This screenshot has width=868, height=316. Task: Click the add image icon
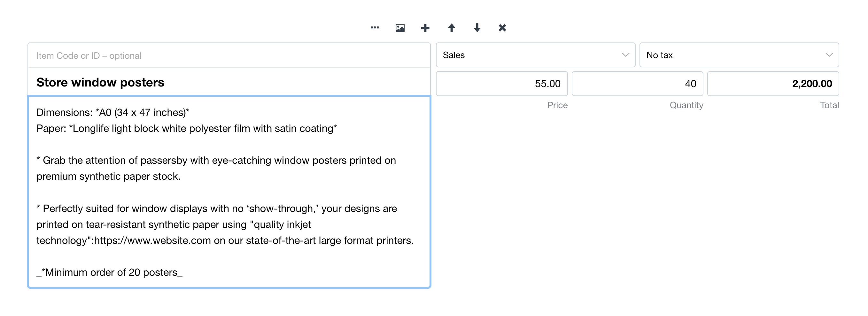[400, 28]
